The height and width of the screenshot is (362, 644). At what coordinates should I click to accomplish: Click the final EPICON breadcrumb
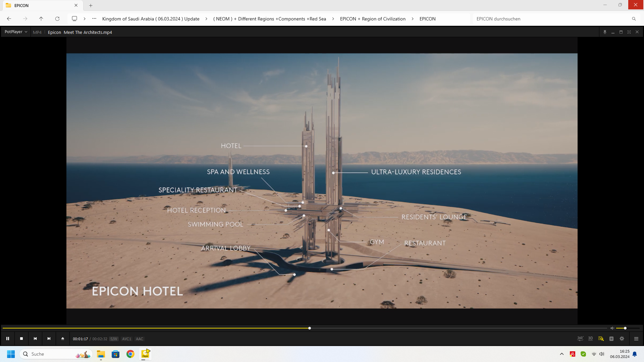(x=428, y=19)
